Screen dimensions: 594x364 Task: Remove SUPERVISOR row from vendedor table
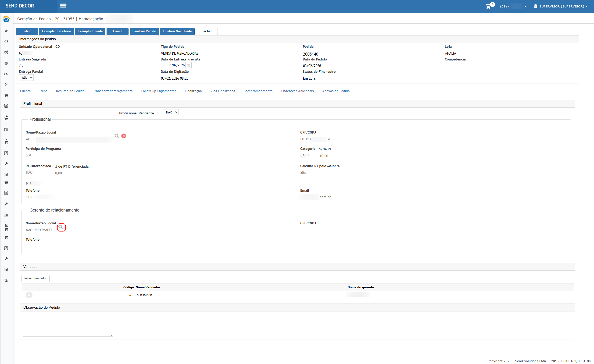(29, 295)
